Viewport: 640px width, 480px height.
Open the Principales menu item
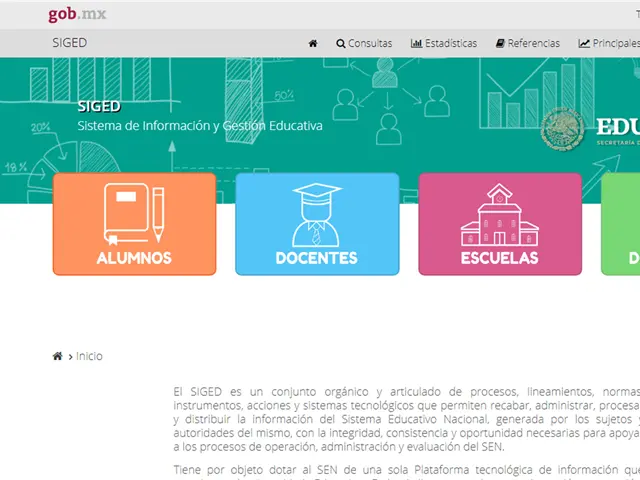tap(616, 44)
